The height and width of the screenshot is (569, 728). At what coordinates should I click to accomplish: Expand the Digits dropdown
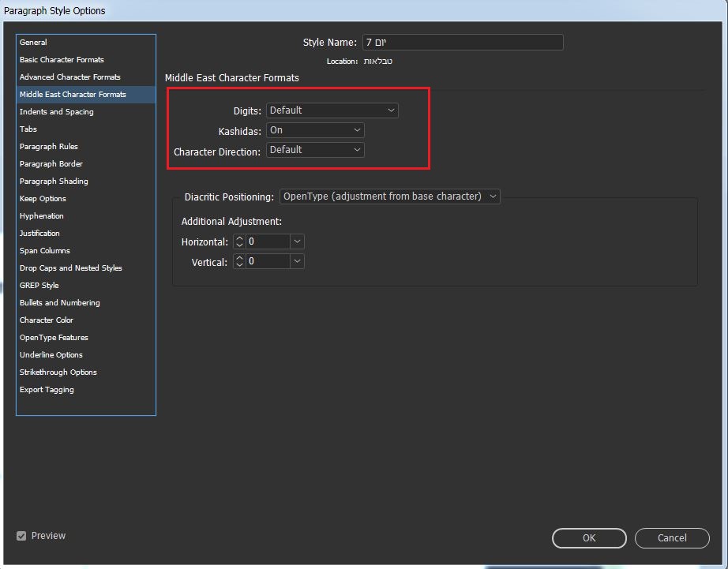pyautogui.click(x=332, y=110)
